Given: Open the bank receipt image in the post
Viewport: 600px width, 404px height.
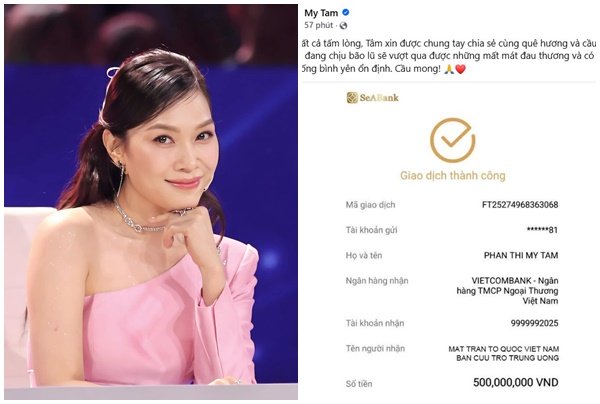Looking at the screenshot, I should click(x=450, y=241).
